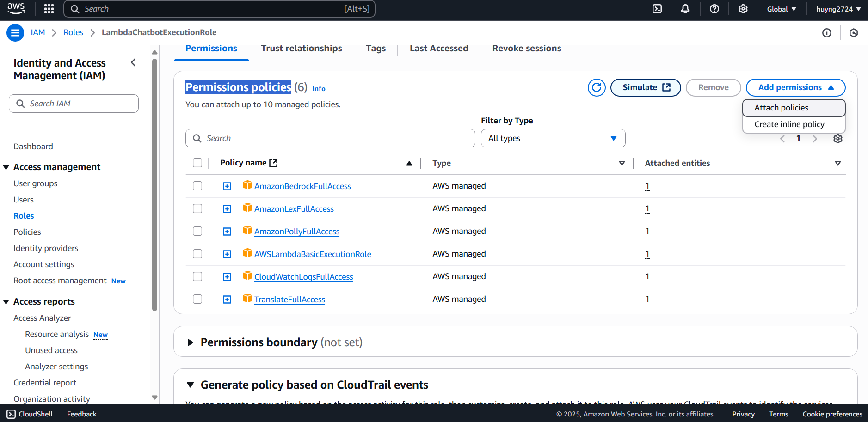Open the AWSLambdaBasicExecutionRole policy link
The height and width of the screenshot is (422, 868).
click(x=313, y=254)
